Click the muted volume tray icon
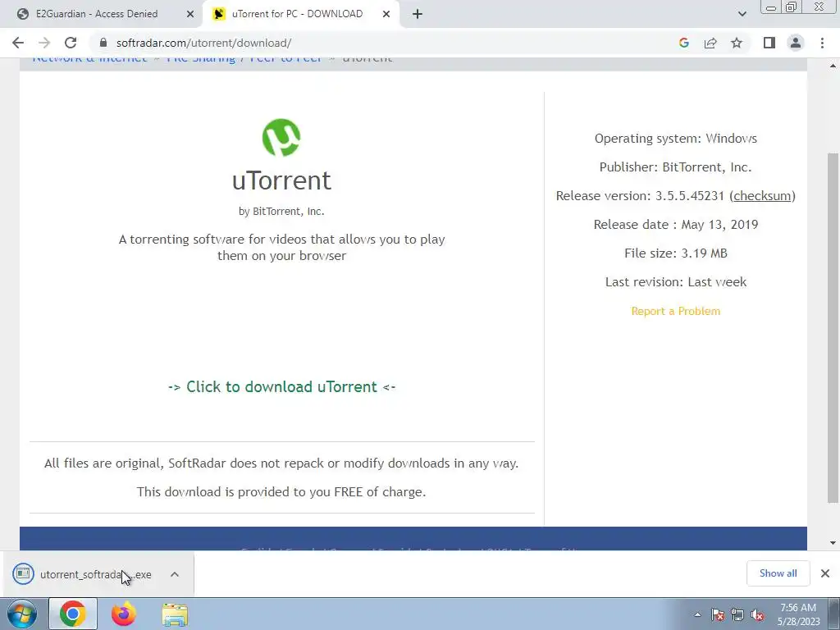Image resolution: width=840 pixels, height=630 pixels. (757, 614)
